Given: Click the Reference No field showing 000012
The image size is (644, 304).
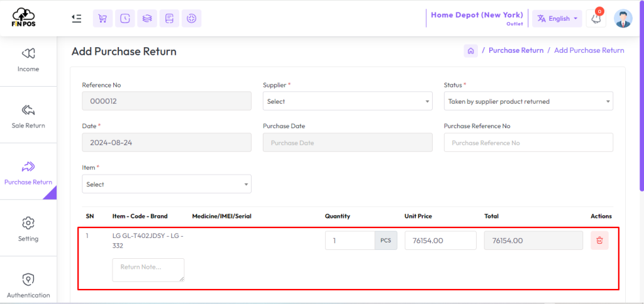Looking at the screenshot, I should tap(167, 101).
